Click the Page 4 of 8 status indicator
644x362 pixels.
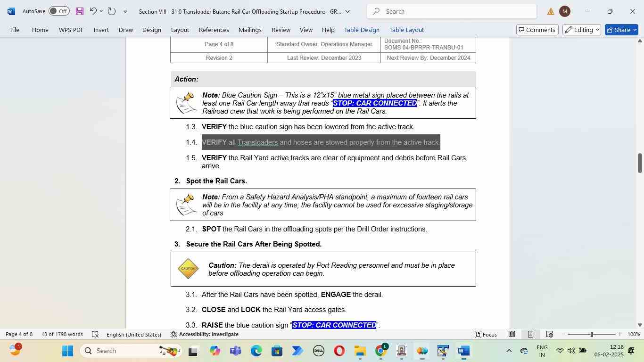(x=19, y=334)
